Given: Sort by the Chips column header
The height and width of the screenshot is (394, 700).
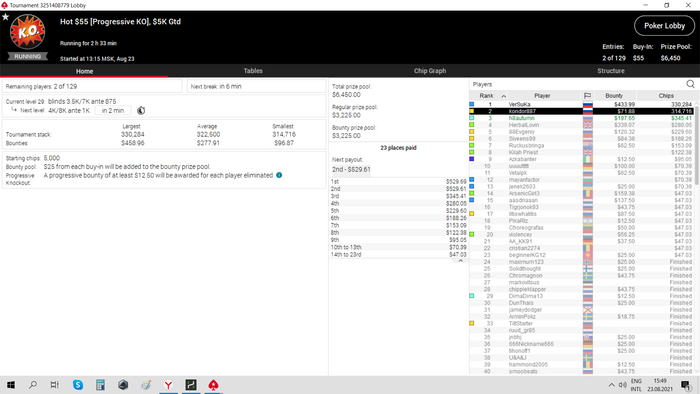Looking at the screenshot, I should pos(666,95).
